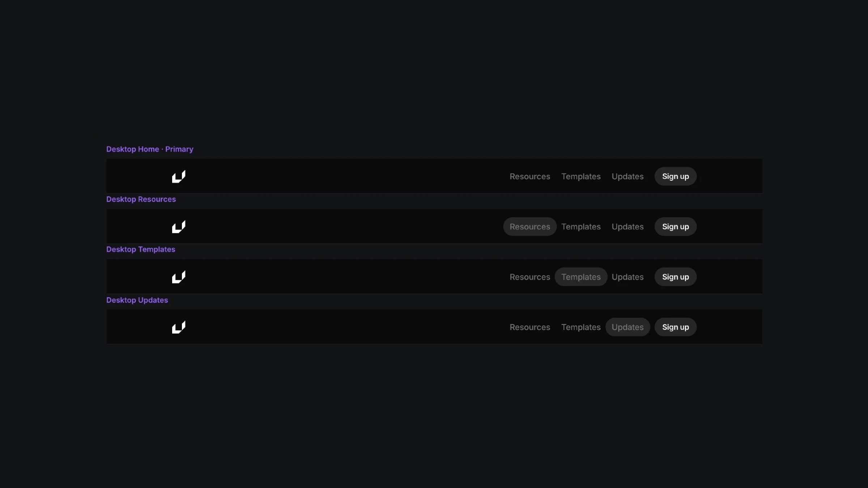Select Resources nav item in primary bar

click(529, 176)
